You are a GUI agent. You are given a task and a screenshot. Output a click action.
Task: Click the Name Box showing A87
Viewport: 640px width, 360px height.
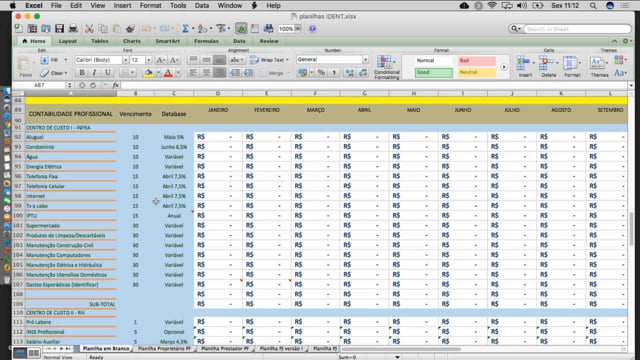39,85
